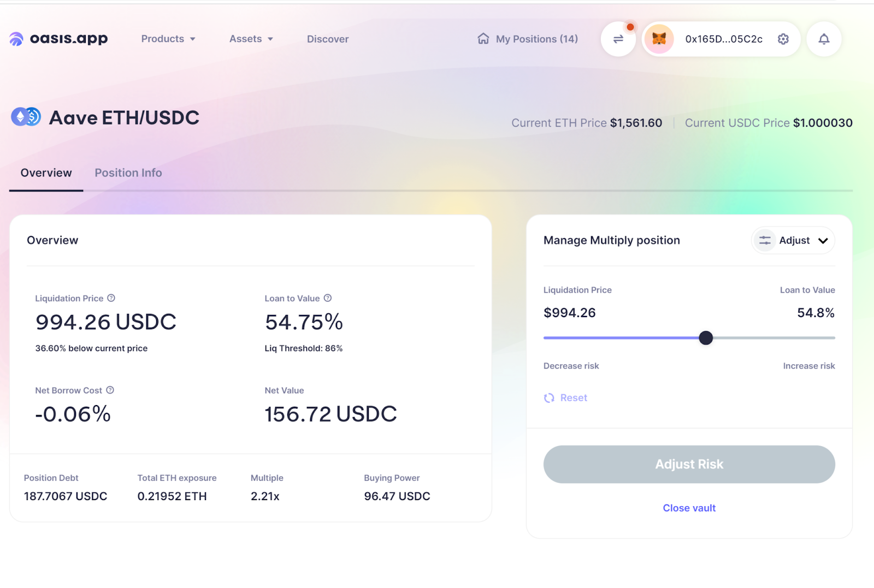Click the 187.7067 USDC position debt value

(66, 496)
